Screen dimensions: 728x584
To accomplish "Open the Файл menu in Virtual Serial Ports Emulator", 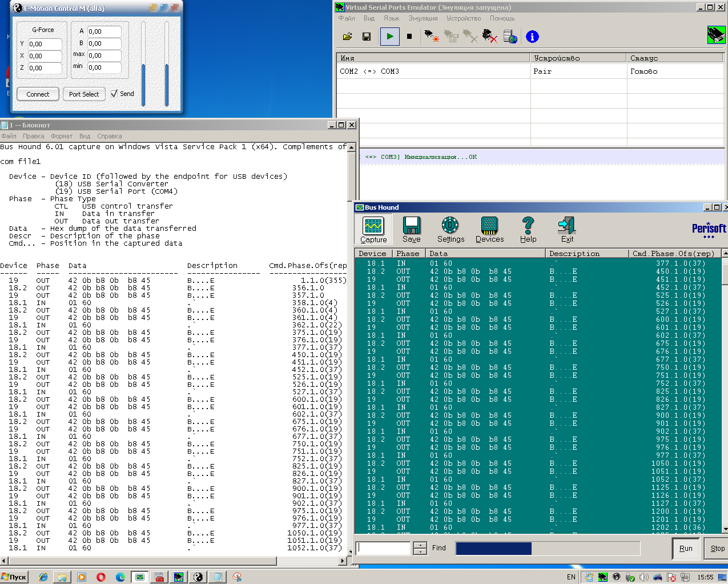I will click(347, 18).
